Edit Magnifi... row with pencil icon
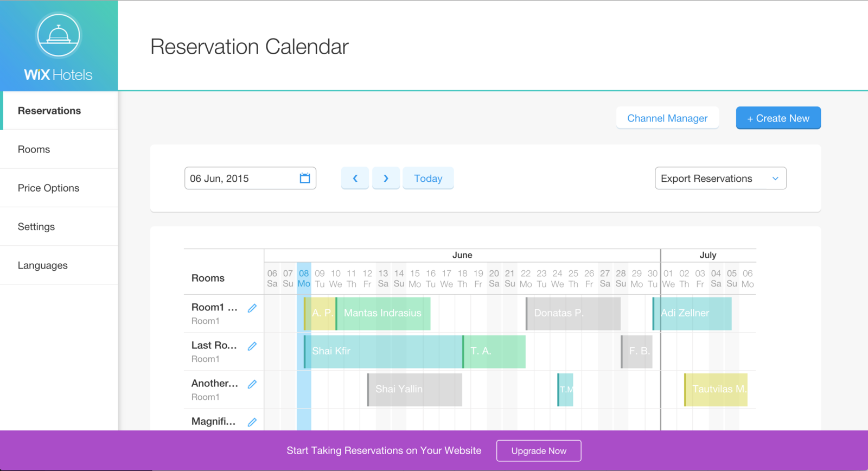 click(x=252, y=422)
